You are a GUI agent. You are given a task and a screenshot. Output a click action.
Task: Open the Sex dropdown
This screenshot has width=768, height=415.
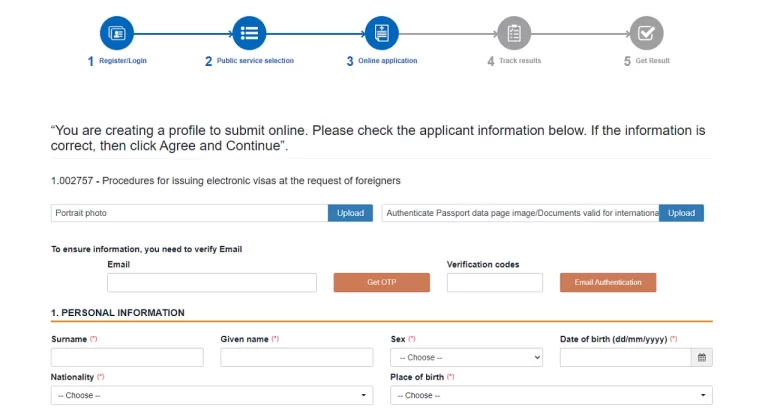[466, 358]
